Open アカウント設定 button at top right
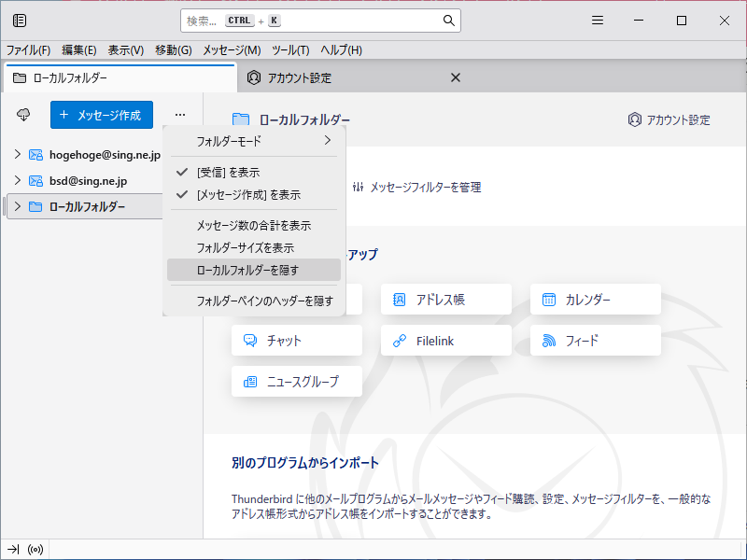This screenshot has width=747, height=560. coord(669,119)
